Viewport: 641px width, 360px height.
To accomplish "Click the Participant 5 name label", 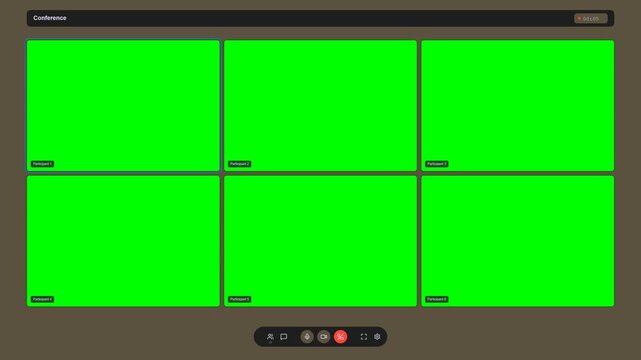I will (240, 299).
